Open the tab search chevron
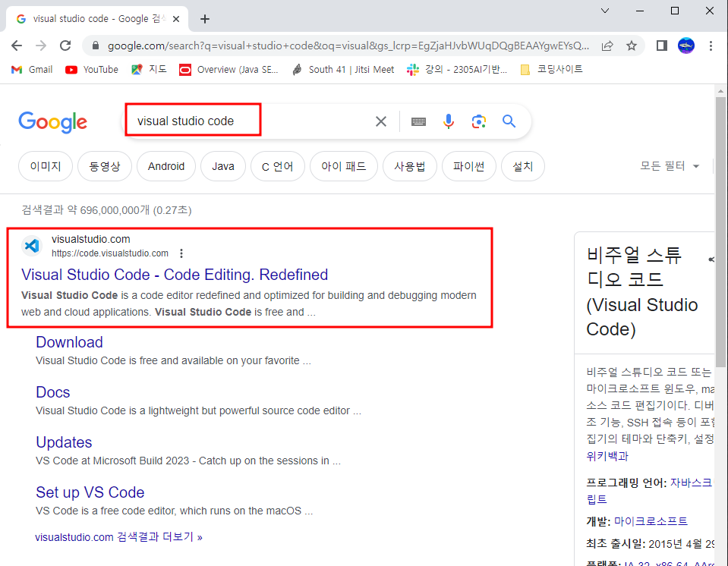The height and width of the screenshot is (566, 728). click(x=604, y=11)
